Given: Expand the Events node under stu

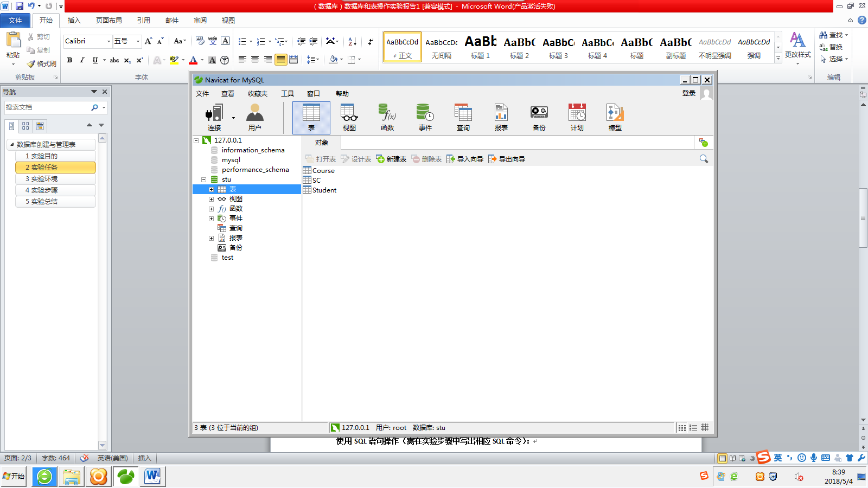Looking at the screenshot, I should point(212,219).
